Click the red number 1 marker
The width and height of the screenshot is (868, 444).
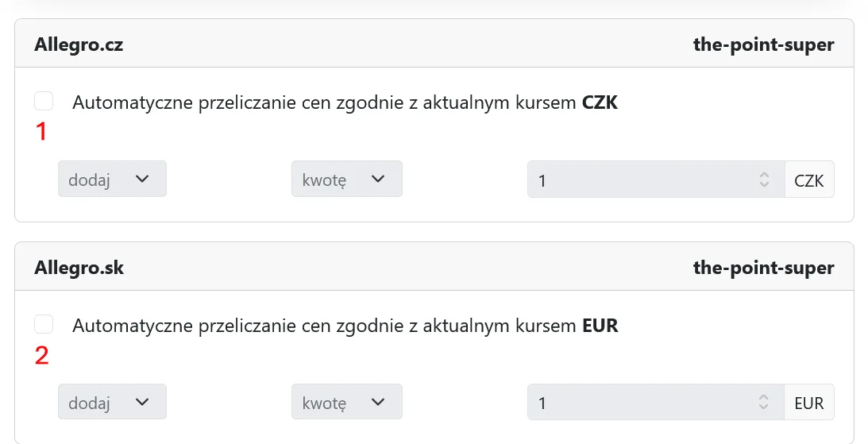[41, 132]
